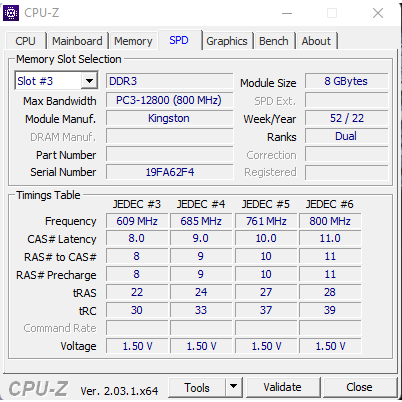Viewport: 402px width, 402px height.
Task: Click the JEDEC #4 column header
Action: [x=201, y=204]
